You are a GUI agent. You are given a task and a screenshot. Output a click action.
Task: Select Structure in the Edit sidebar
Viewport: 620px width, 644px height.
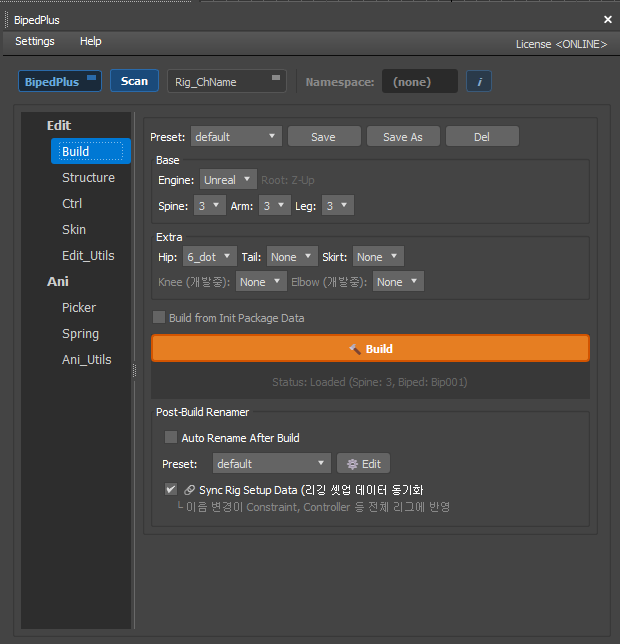point(88,178)
